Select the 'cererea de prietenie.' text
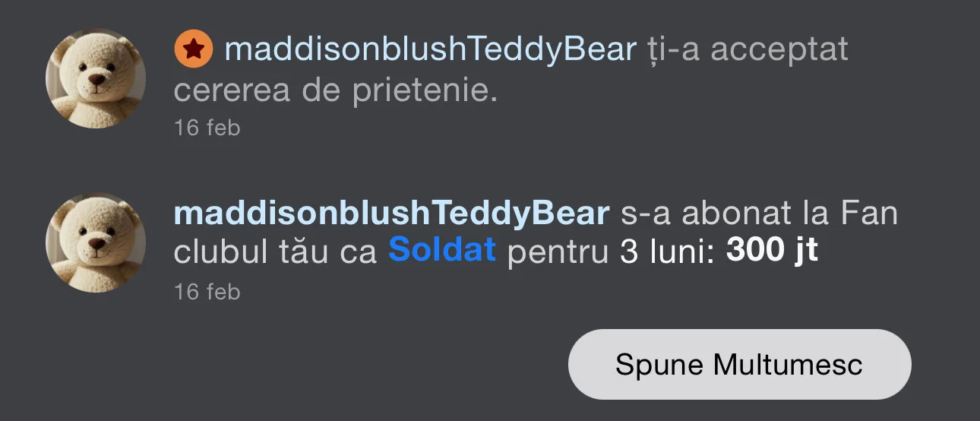 pos(335,91)
